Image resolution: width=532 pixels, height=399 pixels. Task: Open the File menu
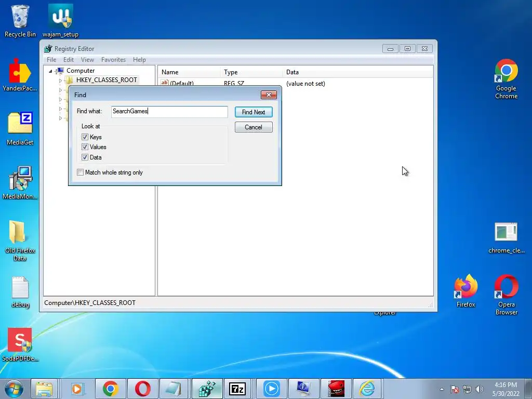[51, 60]
